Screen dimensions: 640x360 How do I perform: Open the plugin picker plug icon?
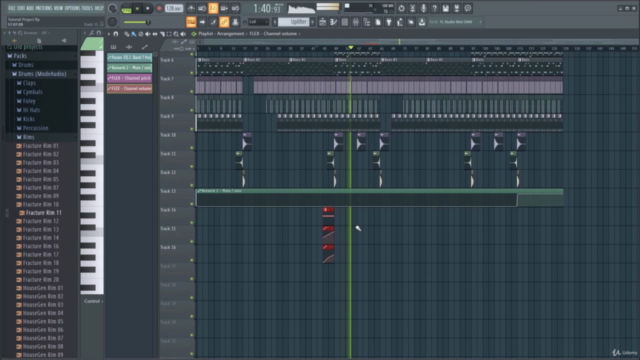[389, 22]
